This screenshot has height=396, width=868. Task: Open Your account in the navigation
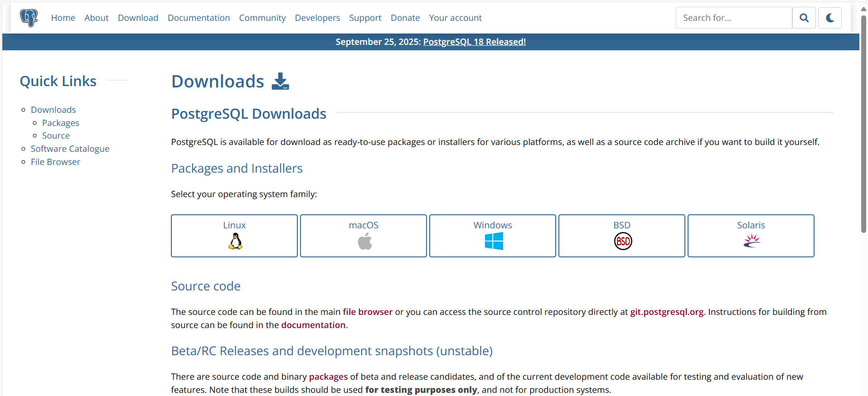coord(456,18)
